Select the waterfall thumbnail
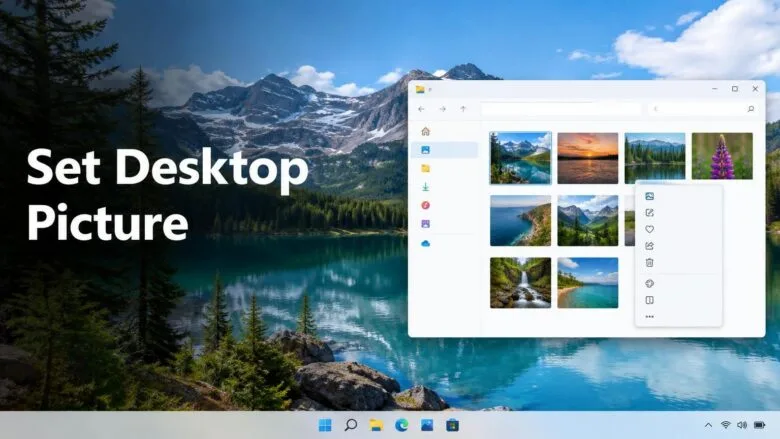Image resolution: width=780 pixels, height=439 pixels. pos(520,283)
